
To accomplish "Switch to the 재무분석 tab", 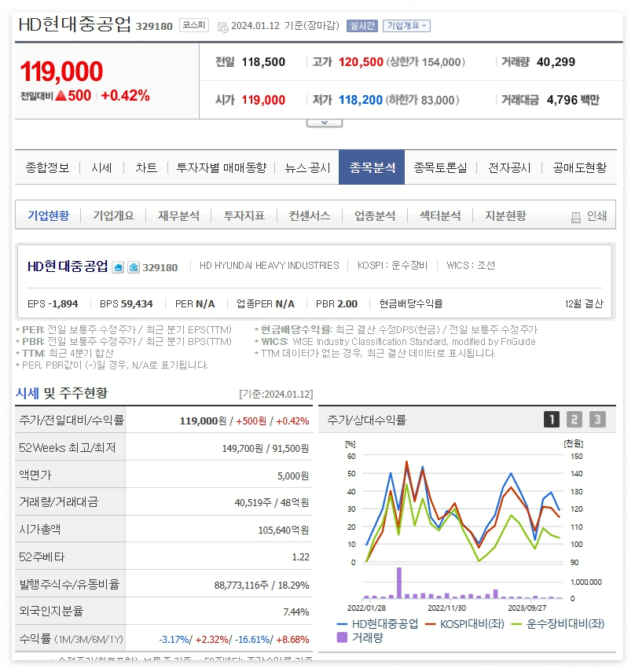I will click(179, 214).
